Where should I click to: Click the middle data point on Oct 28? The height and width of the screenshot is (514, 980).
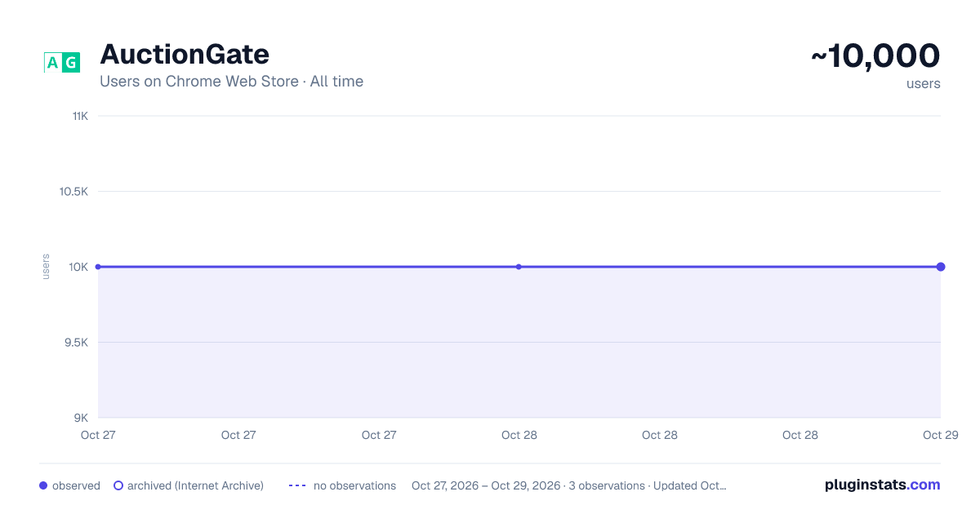[x=519, y=267]
